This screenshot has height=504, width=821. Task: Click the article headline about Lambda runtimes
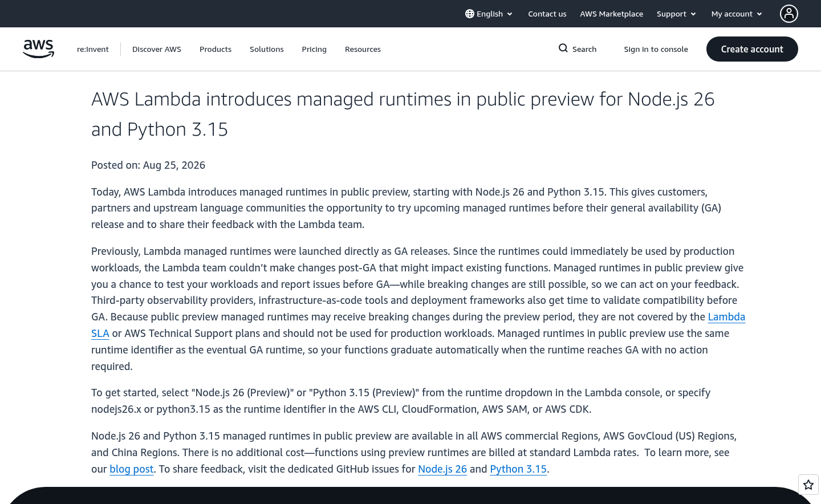tap(403, 114)
